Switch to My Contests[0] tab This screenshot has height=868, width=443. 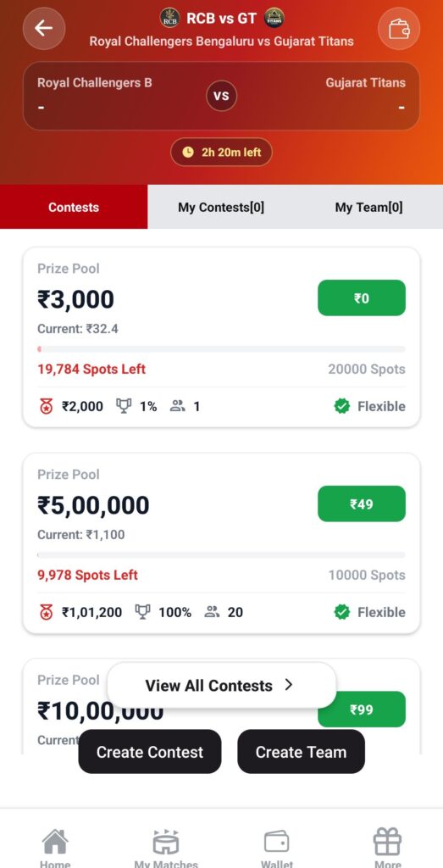coord(221,207)
